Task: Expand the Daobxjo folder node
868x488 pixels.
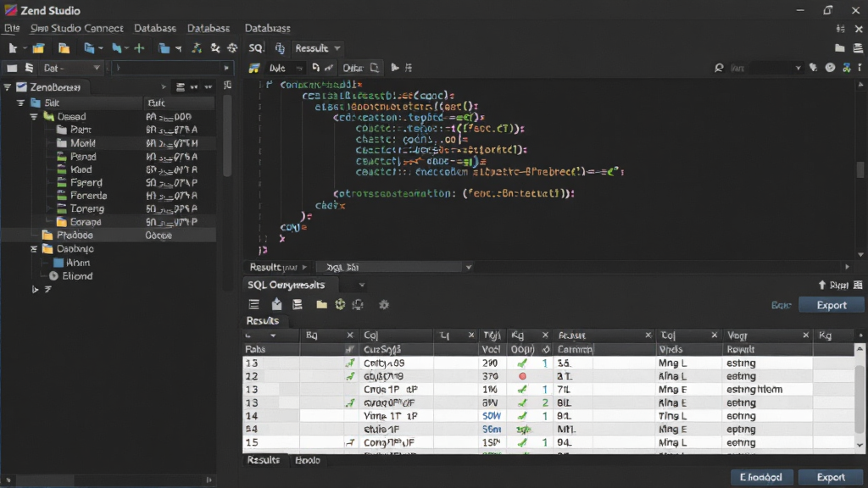Action: (x=34, y=249)
